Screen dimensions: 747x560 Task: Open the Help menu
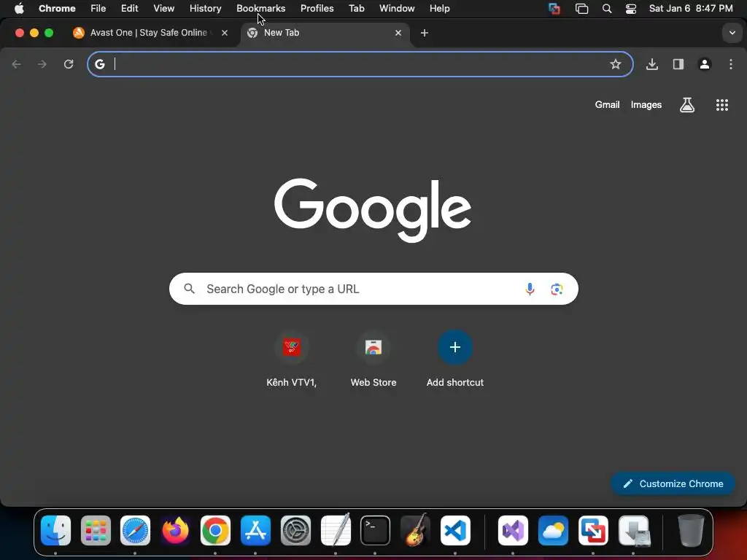click(x=439, y=9)
